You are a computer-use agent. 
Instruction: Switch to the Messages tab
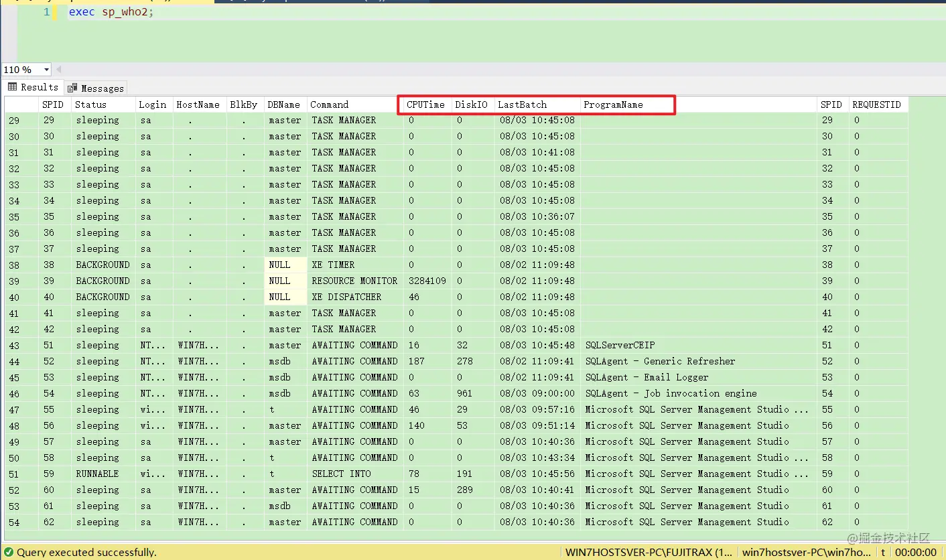coord(100,88)
